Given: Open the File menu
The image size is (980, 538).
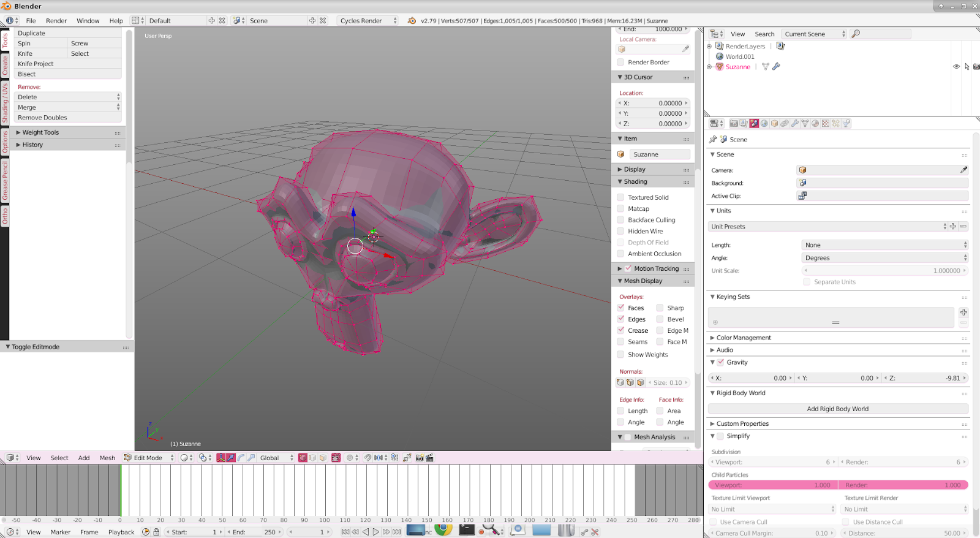Looking at the screenshot, I should tap(31, 20).
